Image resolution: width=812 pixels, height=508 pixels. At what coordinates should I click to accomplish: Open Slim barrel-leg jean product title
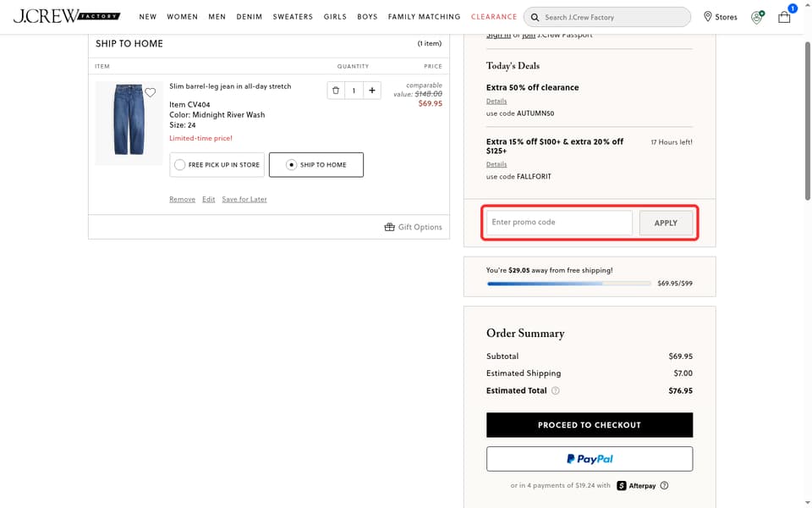230,86
